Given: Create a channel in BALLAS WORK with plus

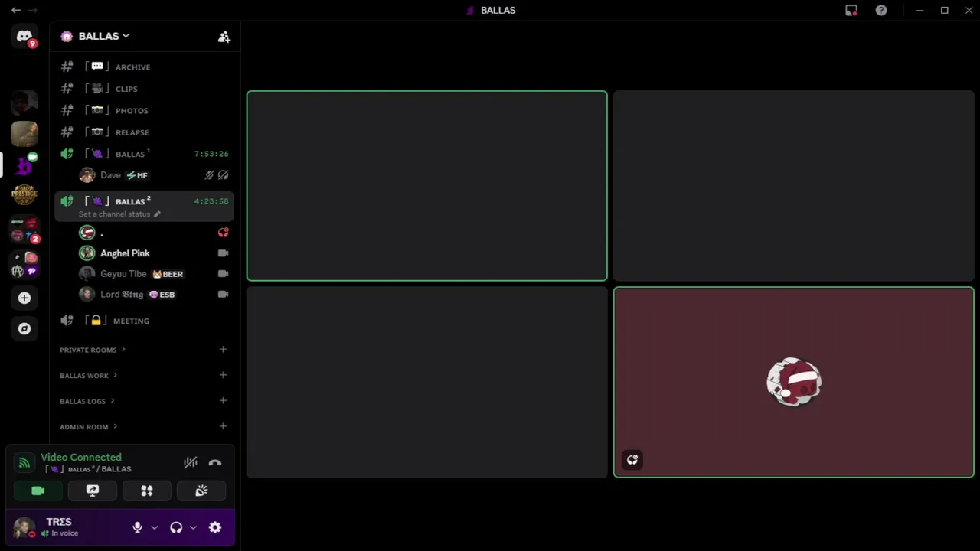Looking at the screenshot, I should (223, 375).
